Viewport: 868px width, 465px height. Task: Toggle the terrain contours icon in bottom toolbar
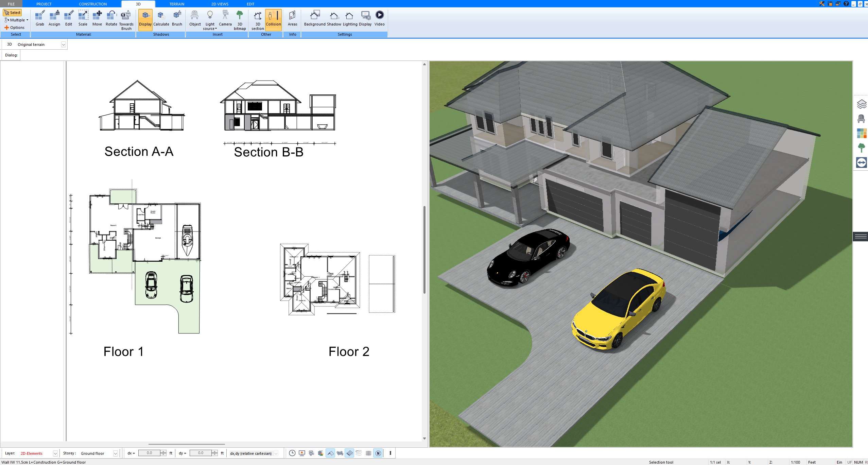tap(359, 453)
